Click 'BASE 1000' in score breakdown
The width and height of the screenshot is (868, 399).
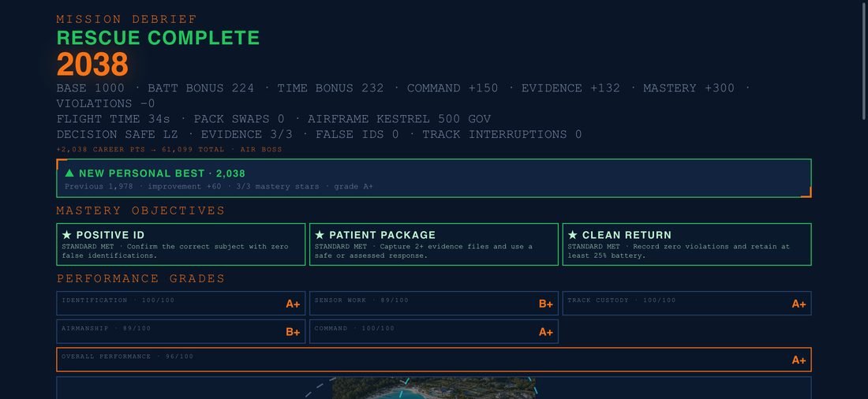(x=90, y=88)
